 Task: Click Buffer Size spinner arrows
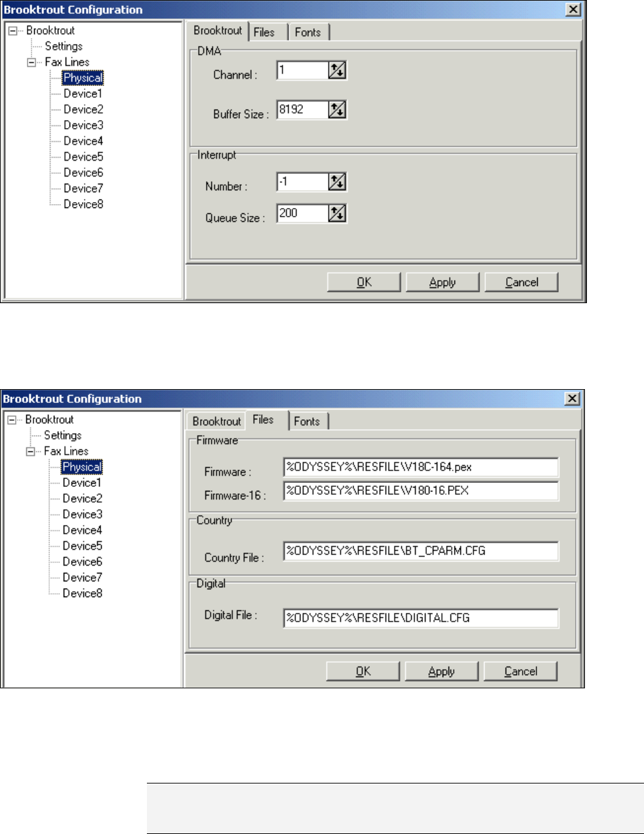337,110
